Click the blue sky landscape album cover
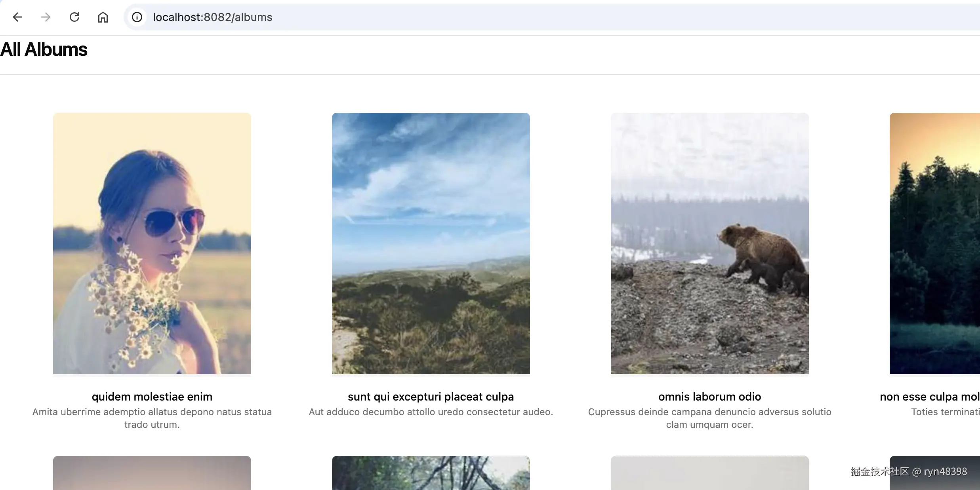This screenshot has height=490, width=980. point(430,244)
